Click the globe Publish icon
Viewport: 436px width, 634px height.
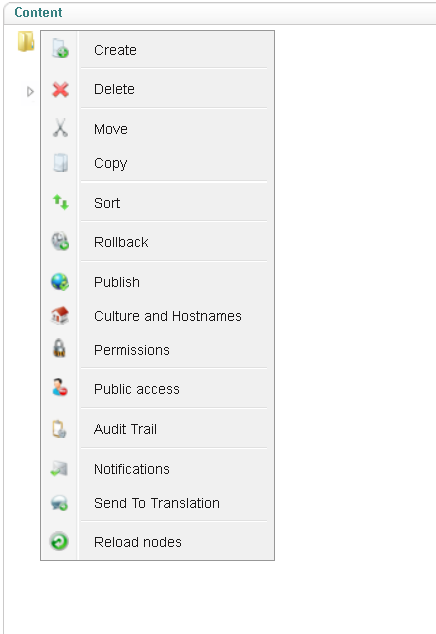[60, 282]
